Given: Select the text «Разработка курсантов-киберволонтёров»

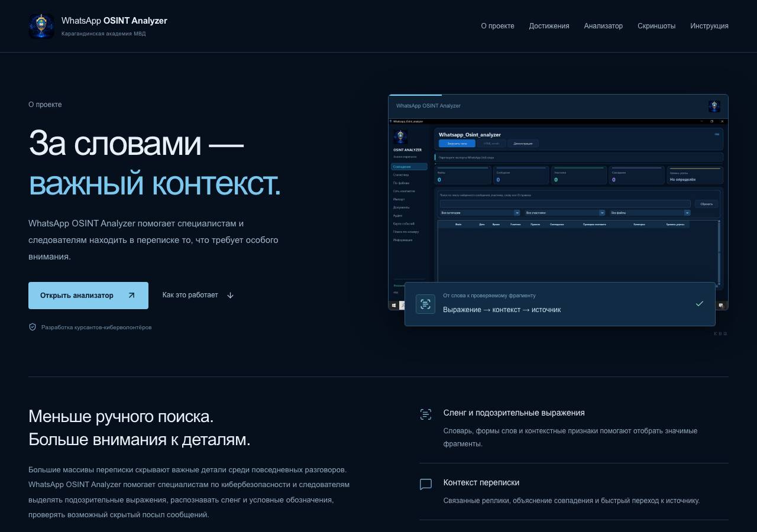Looking at the screenshot, I should coord(96,327).
